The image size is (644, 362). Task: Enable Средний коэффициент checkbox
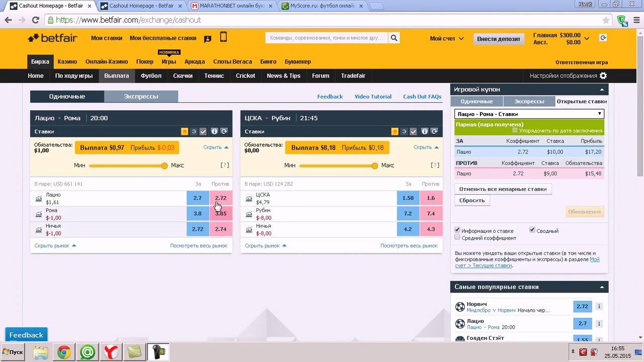457,237
